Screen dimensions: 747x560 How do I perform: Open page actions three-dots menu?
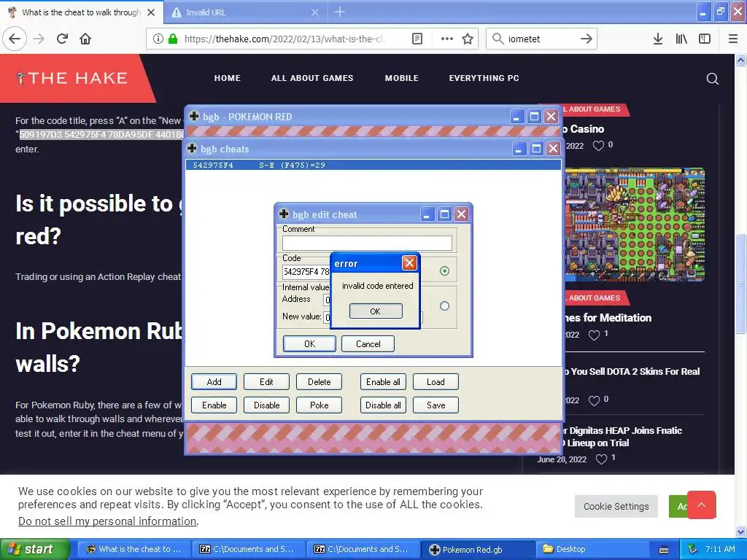pyautogui.click(x=447, y=39)
